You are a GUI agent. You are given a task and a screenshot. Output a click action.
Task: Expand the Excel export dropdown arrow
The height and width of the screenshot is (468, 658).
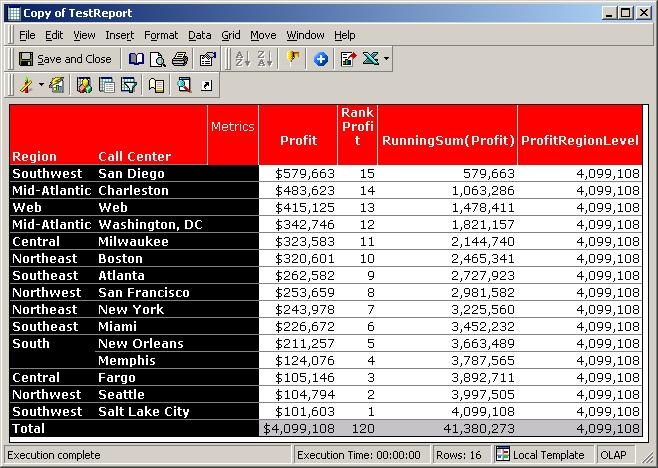pos(386,59)
